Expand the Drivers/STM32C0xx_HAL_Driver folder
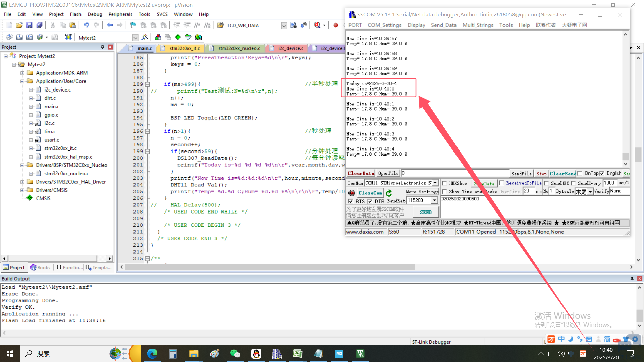 [x=22, y=182]
